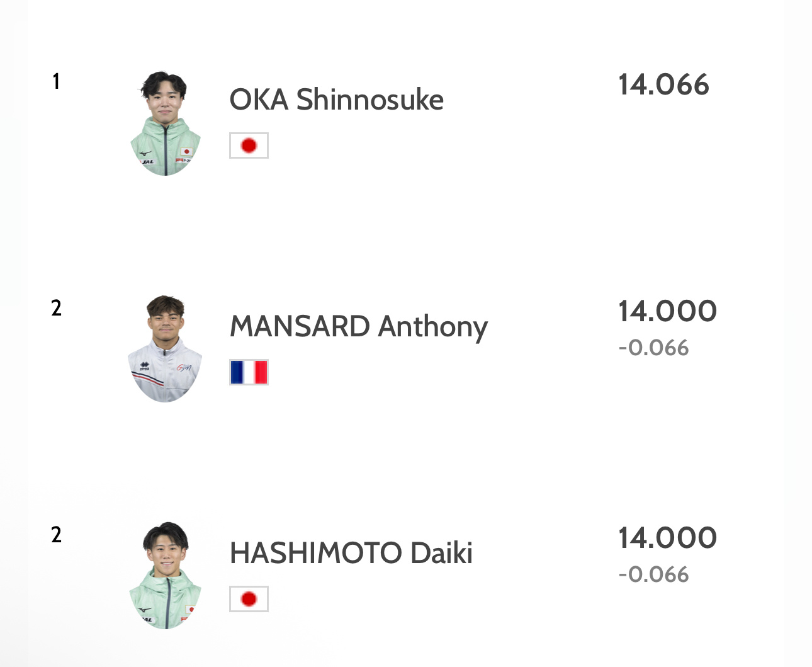Click OKA Shinnosuke's athlete photo
Viewport: 812px width, 667px height.
tap(166, 123)
